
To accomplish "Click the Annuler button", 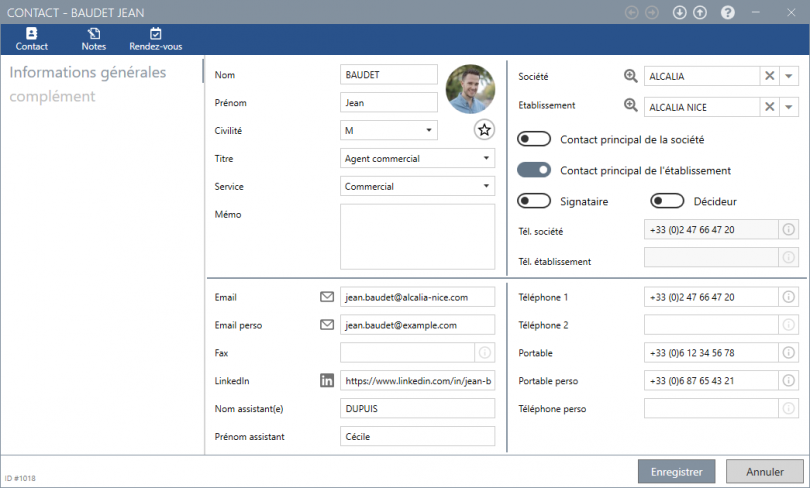I will (x=765, y=471).
